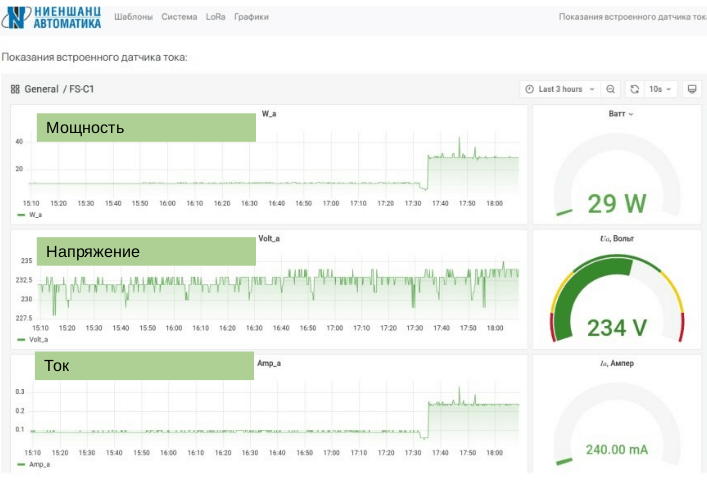Toggle the Volt_a series in the legend
This screenshot has width=707, height=495.
(x=37, y=340)
